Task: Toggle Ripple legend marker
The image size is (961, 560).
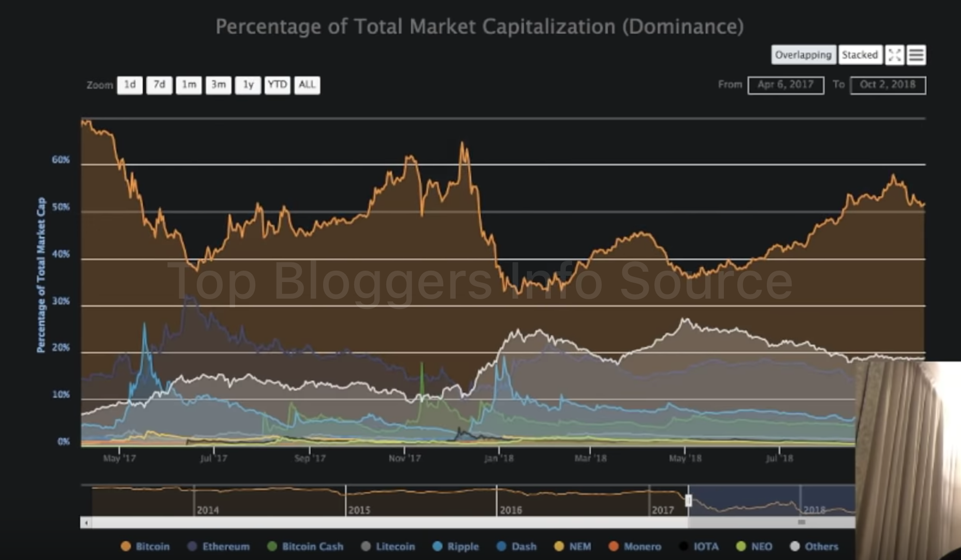Action: pyautogui.click(x=437, y=546)
